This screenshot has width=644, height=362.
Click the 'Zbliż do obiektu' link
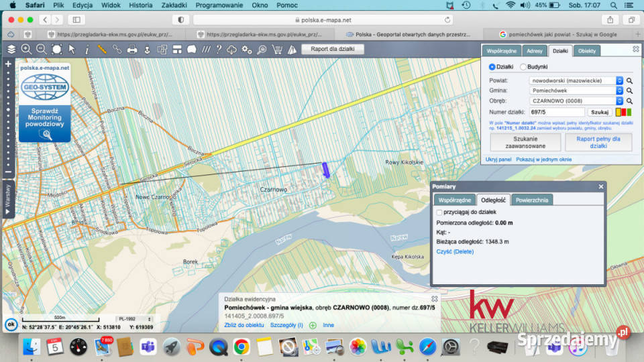[244, 325]
